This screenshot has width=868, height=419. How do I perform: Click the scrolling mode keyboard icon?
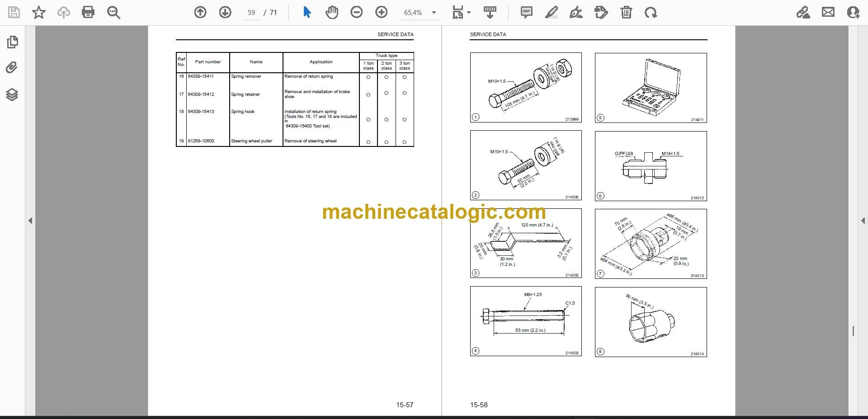tap(490, 12)
